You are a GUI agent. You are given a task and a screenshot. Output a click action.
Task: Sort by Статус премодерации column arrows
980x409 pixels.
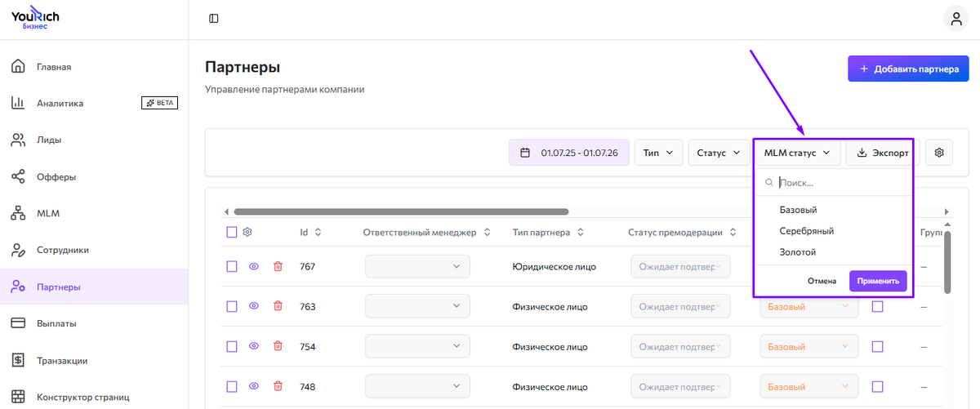tap(732, 233)
